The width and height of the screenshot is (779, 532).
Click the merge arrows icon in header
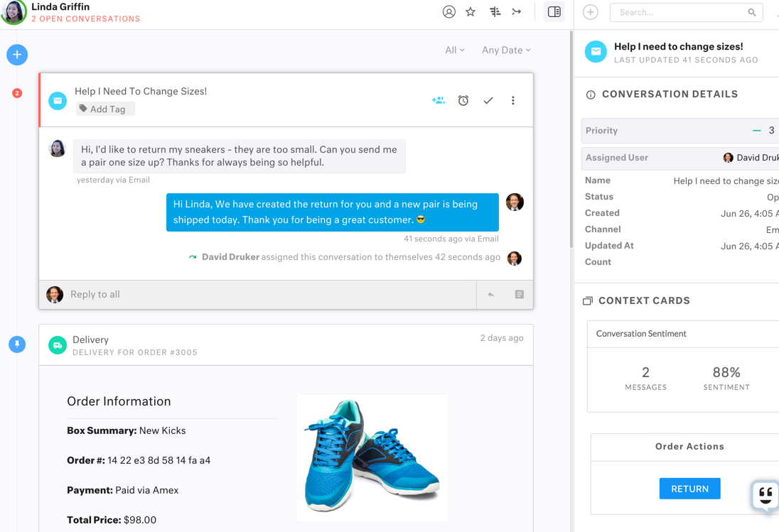(517, 12)
